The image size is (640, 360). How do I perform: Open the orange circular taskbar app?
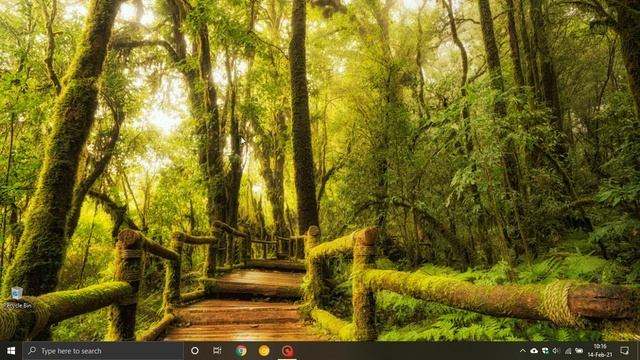tap(264, 351)
